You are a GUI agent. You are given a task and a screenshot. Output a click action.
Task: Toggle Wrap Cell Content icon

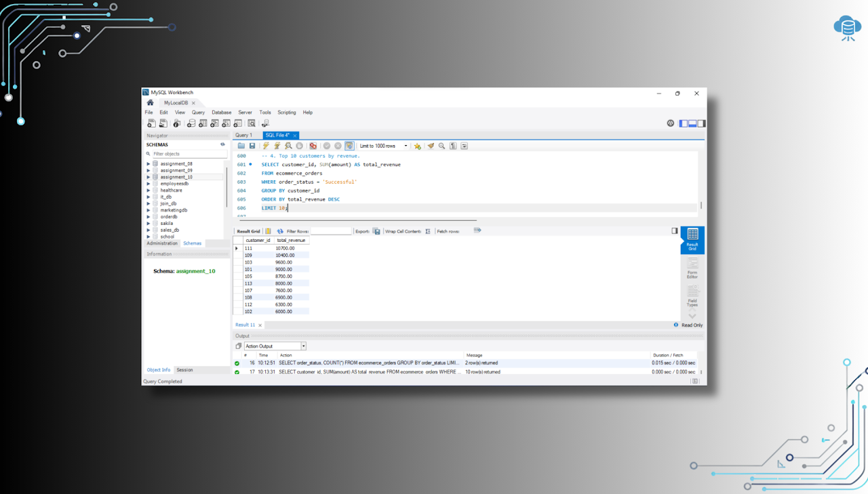pyautogui.click(x=428, y=231)
